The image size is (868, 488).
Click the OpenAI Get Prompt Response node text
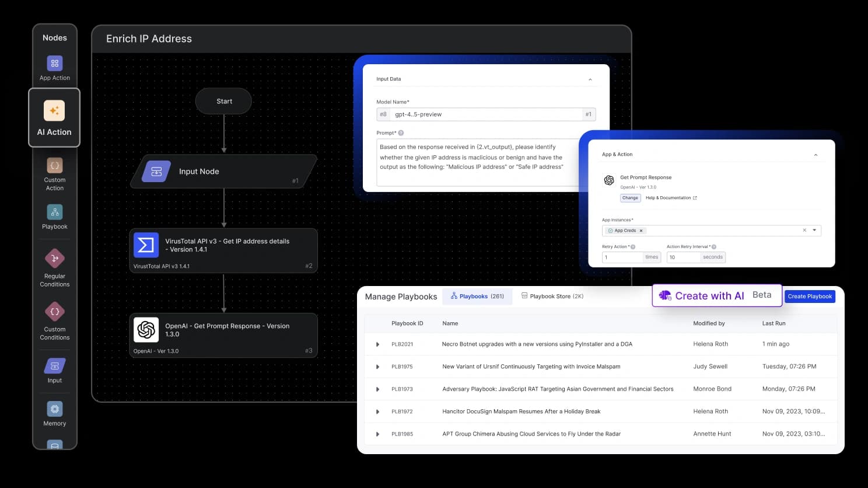point(227,330)
